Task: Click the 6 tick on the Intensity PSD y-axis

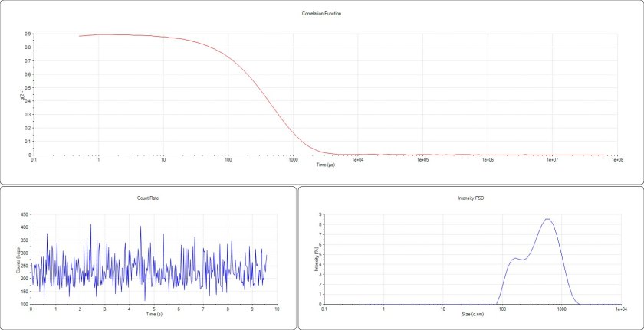Action: [320, 244]
